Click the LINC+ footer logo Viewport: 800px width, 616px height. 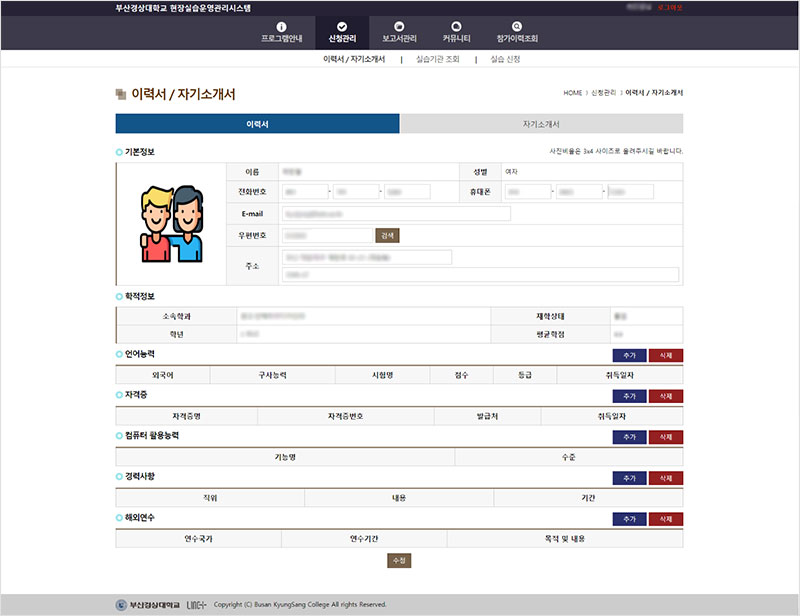[x=196, y=605]
